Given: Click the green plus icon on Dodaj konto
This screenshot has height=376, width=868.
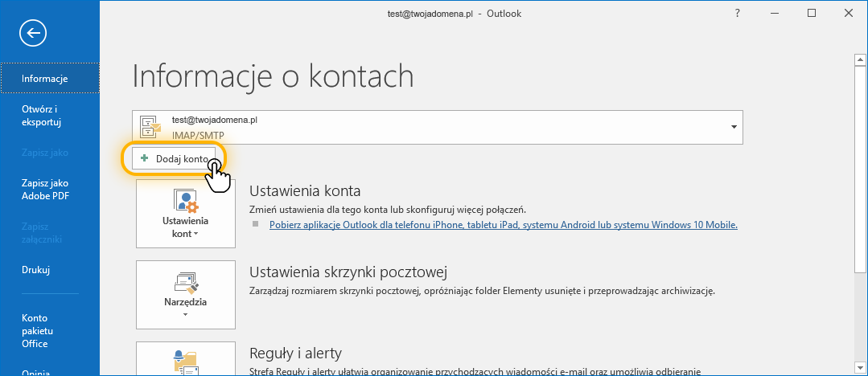Looking at the screenshot, I should tap(145, 158).
